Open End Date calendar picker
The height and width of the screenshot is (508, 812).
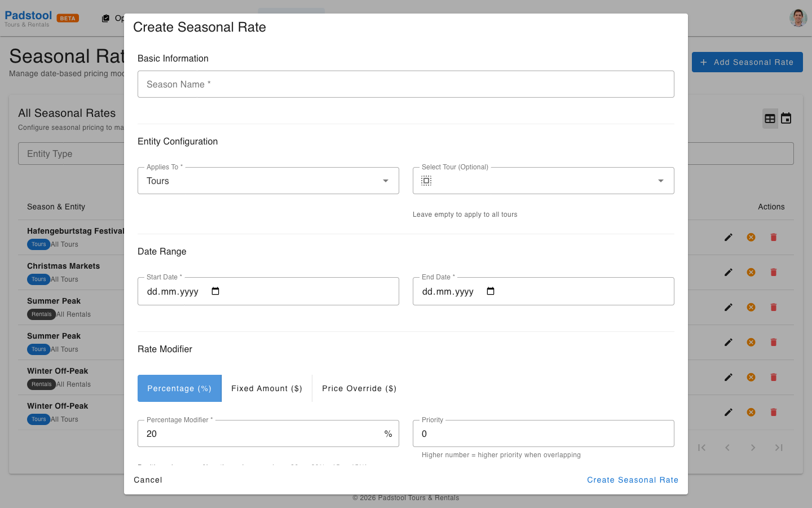coord(491,291)
